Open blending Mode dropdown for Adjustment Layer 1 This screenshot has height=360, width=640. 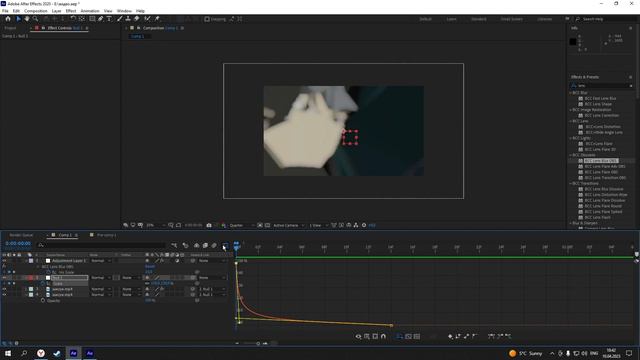pos(101,260)
